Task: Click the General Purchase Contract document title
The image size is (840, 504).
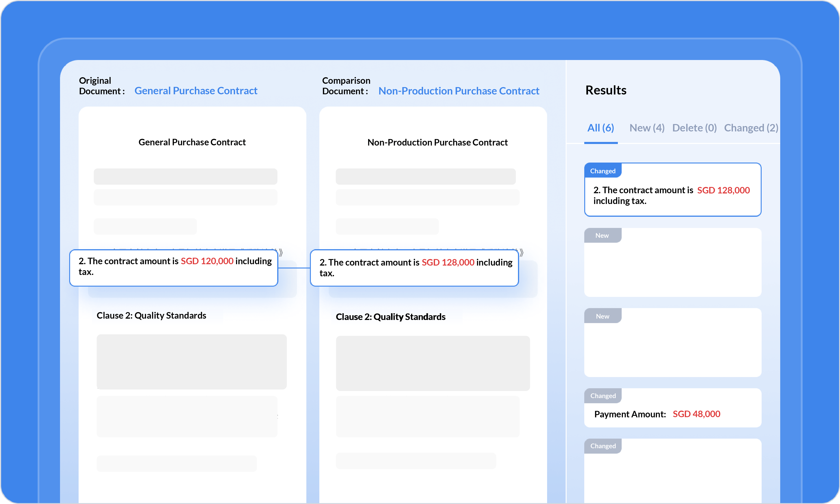Action: [192, 142]
